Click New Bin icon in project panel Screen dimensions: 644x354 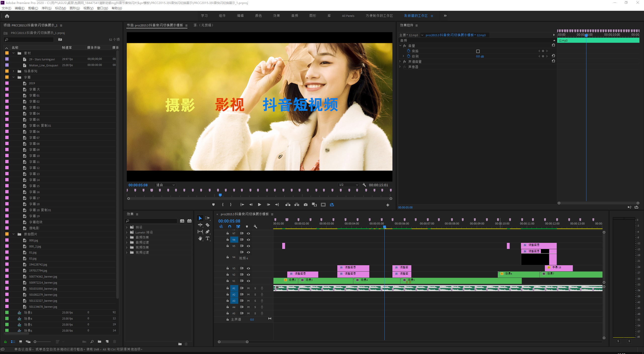pyautogui.click(x=100, y=341)
